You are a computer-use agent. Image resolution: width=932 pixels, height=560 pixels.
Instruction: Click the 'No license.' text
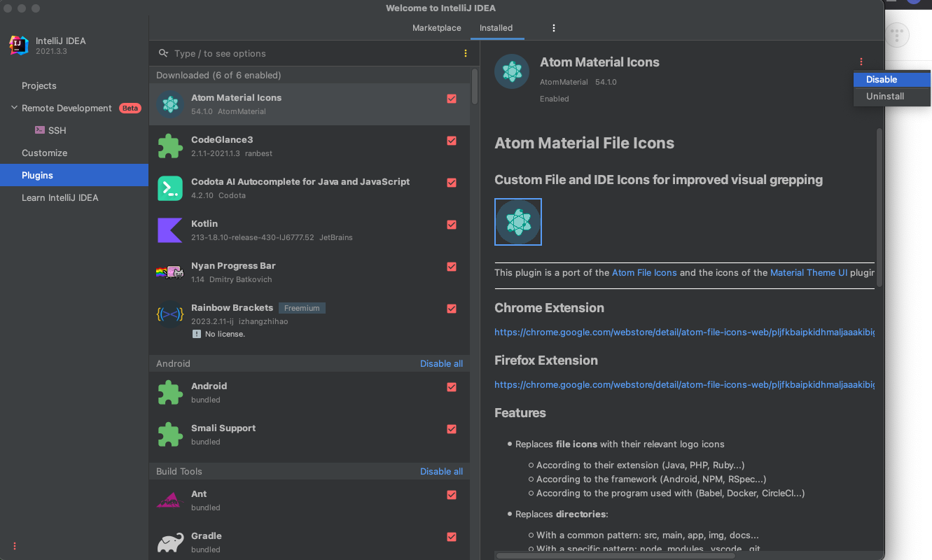tap(225, 334)
